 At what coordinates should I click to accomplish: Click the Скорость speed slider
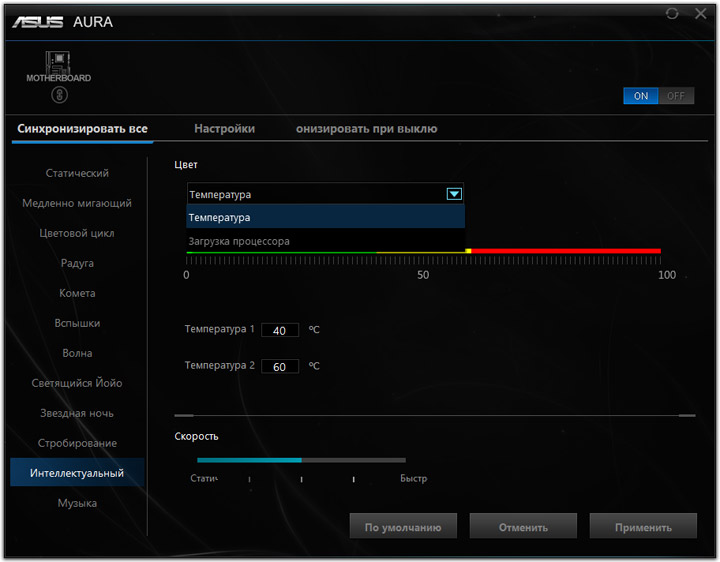point(301,460)
